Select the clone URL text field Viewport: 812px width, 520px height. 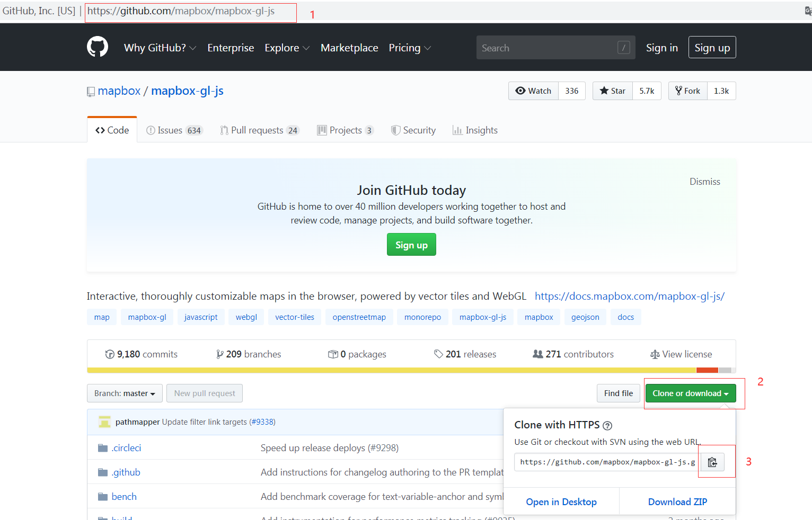(607, 462)
